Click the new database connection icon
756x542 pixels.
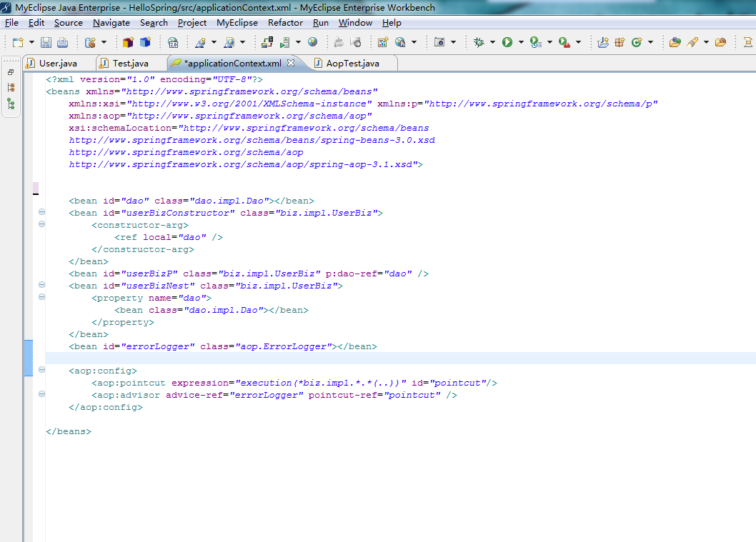pos(90,42)
